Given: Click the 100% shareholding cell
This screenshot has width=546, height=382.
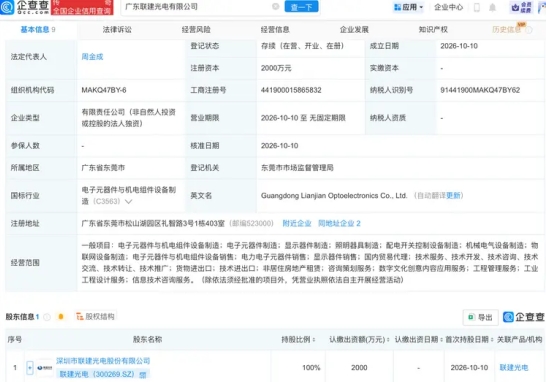Looking at the screenshot, I should (x=311, y=367).
